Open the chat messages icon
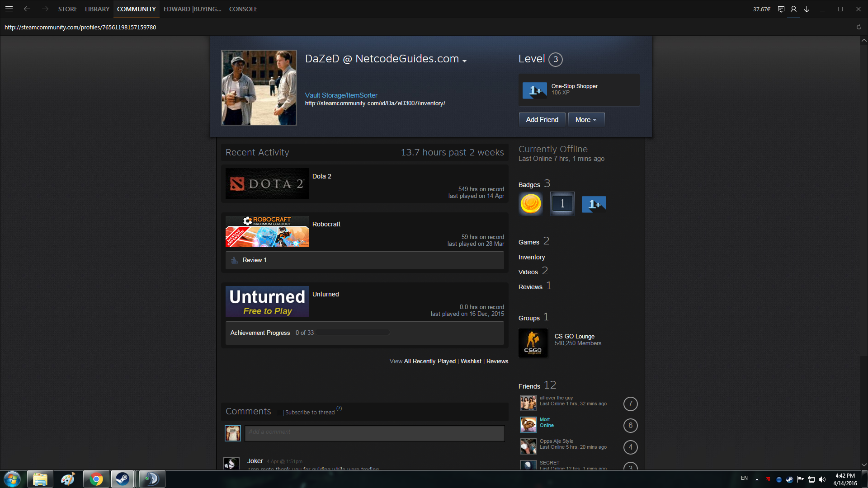Screen dimensions: 868x488 pos(781,9)
